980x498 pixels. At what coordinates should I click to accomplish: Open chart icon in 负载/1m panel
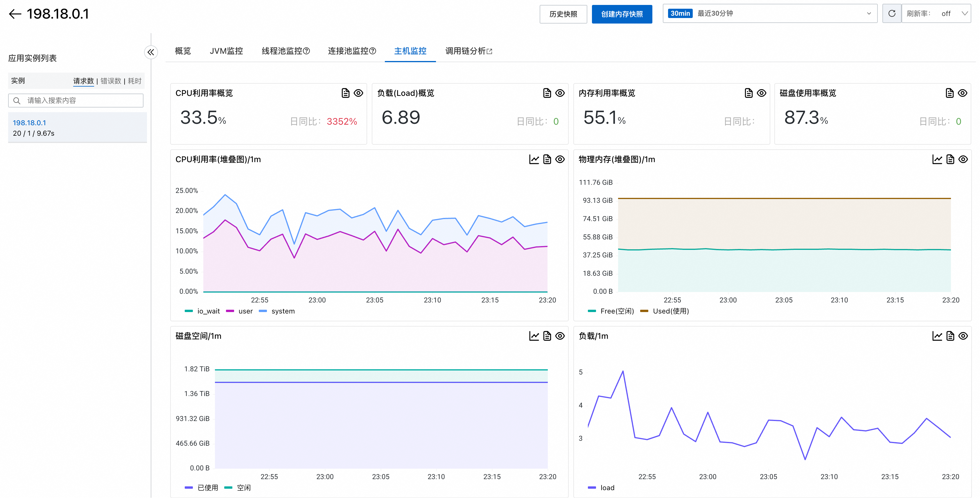coord(937,336)
